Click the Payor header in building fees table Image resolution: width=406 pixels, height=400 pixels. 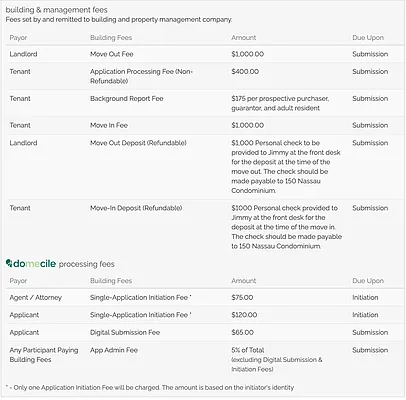click(x=18, y=38)
